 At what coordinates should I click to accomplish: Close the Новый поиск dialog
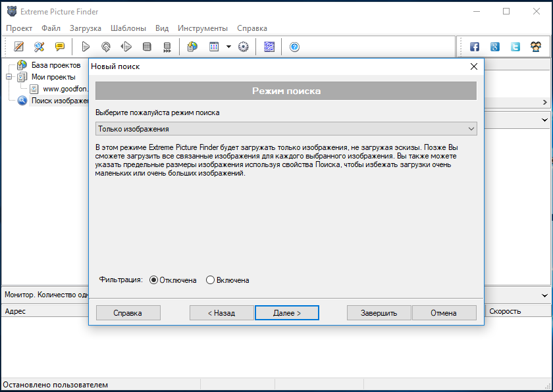[x=473, y=66]
